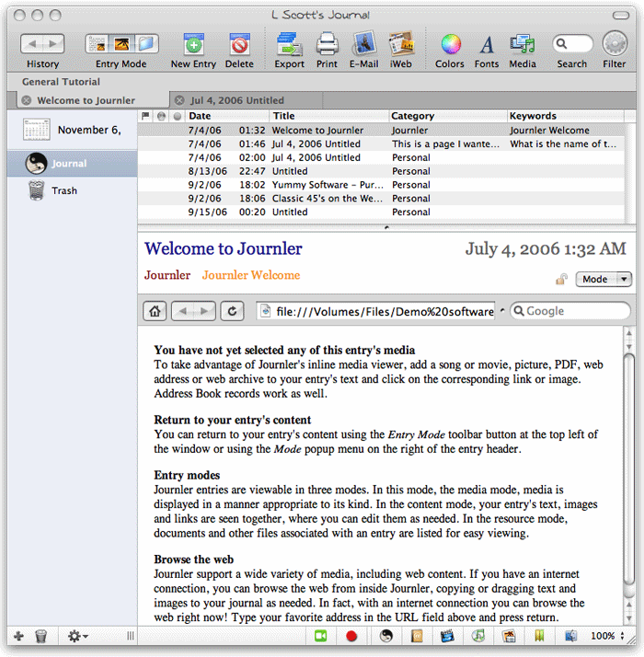The width and height of the screenshot is (644, 657).
Task: Open the Colors picker
Action: [x=451, y=44]
